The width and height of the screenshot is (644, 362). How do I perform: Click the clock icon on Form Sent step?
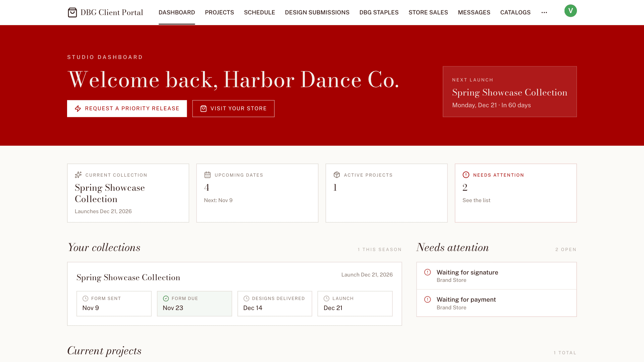click(86, 298)
